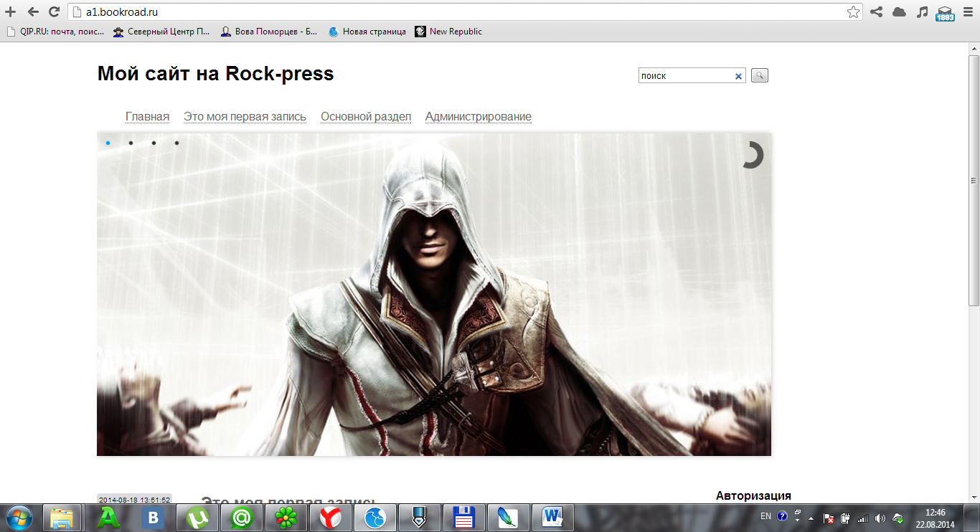This screenshot has height=532, width=980.
Task: Submit search with magnifier button
Action: pos(760,75)
